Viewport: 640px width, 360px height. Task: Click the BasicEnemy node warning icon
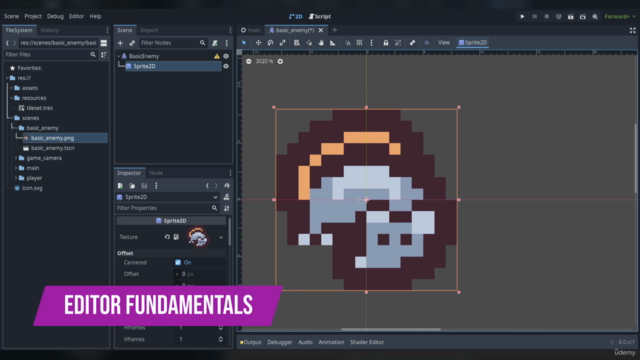point(217,56)
